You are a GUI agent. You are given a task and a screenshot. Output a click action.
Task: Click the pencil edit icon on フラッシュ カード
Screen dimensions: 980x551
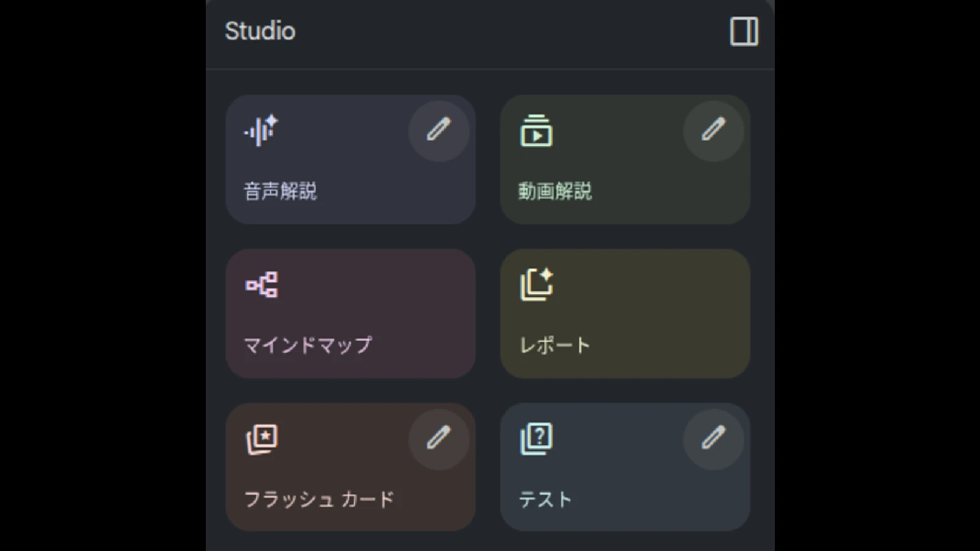[x=439, y=438]
